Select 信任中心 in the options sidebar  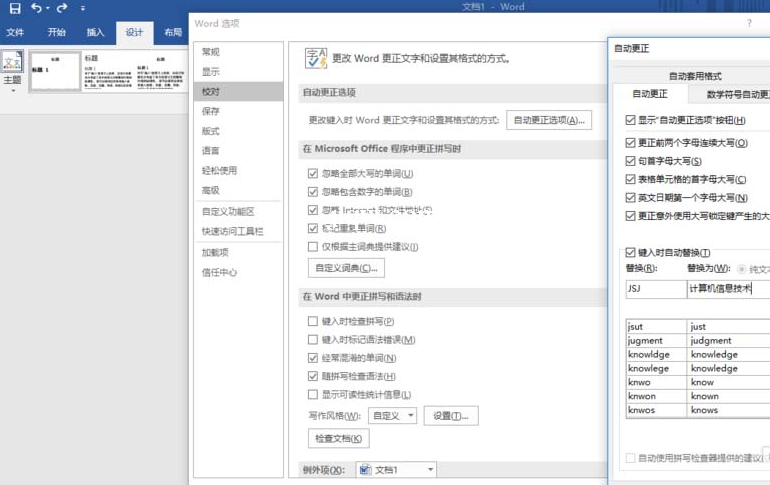(238, 272)
